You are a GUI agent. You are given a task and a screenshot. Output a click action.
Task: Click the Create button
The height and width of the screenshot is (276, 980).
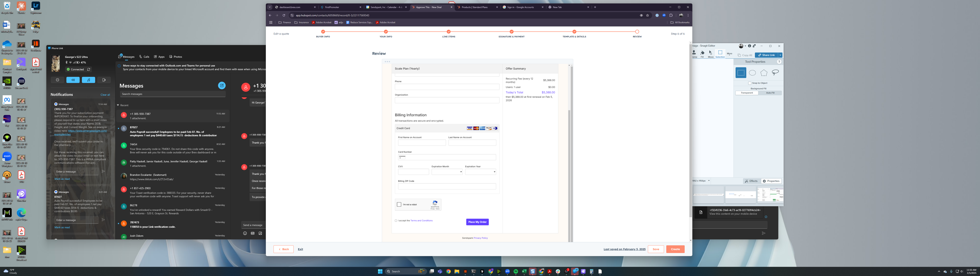[675, 249]
